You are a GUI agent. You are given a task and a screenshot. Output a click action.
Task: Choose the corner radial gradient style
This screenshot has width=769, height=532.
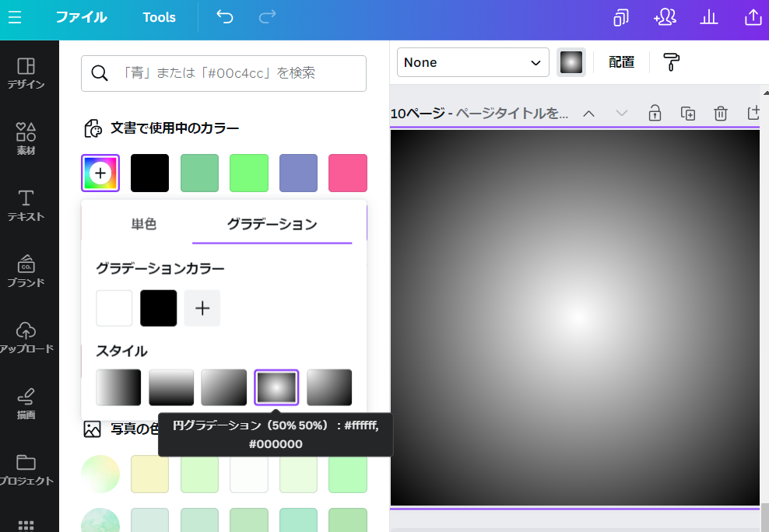pos(329,387)
